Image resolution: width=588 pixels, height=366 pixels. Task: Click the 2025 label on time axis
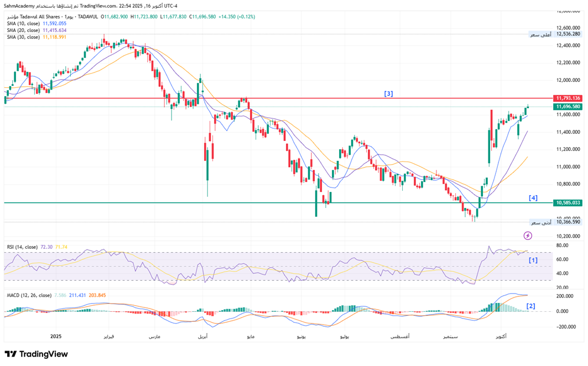(x=55, y=336)
